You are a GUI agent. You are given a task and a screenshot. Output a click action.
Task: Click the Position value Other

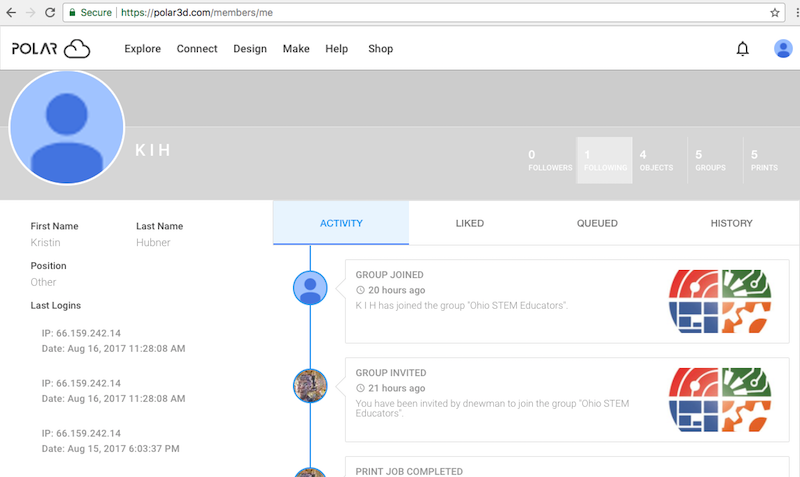click(43, 282)
